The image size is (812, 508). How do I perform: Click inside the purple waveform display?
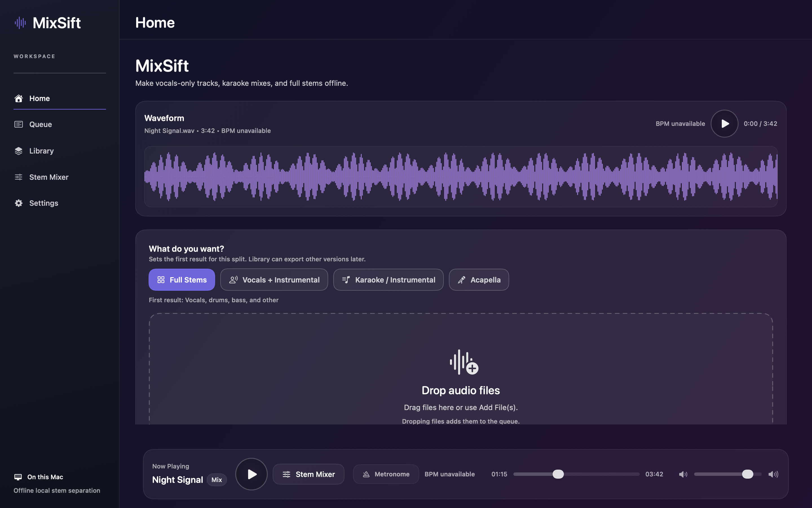pos(461,177)
